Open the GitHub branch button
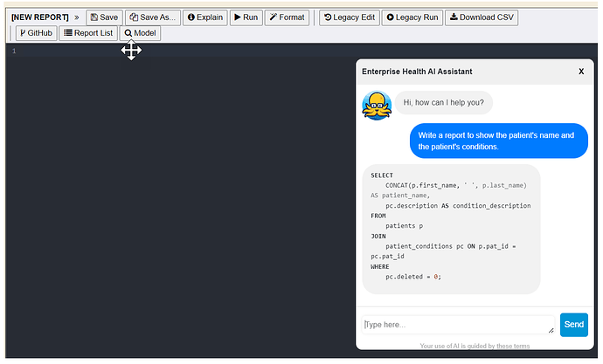Viewport: 603px width, 364px height. [35, 33]
